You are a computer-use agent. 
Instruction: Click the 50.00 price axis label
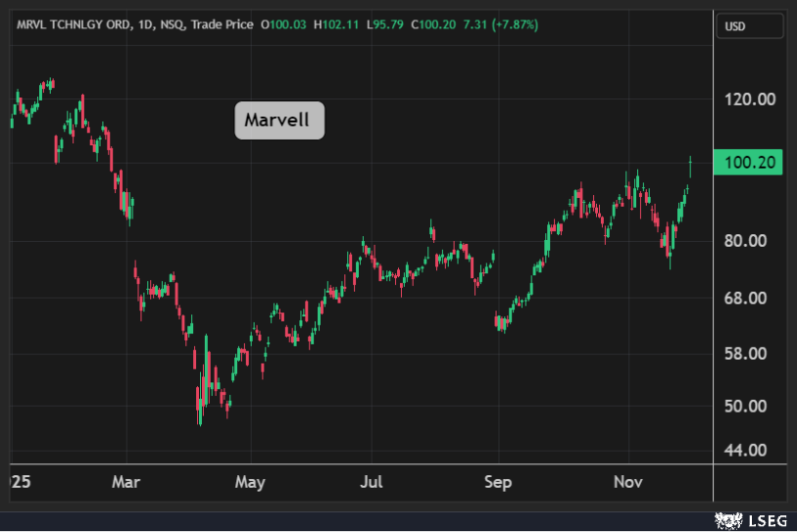tap(749, 407)
